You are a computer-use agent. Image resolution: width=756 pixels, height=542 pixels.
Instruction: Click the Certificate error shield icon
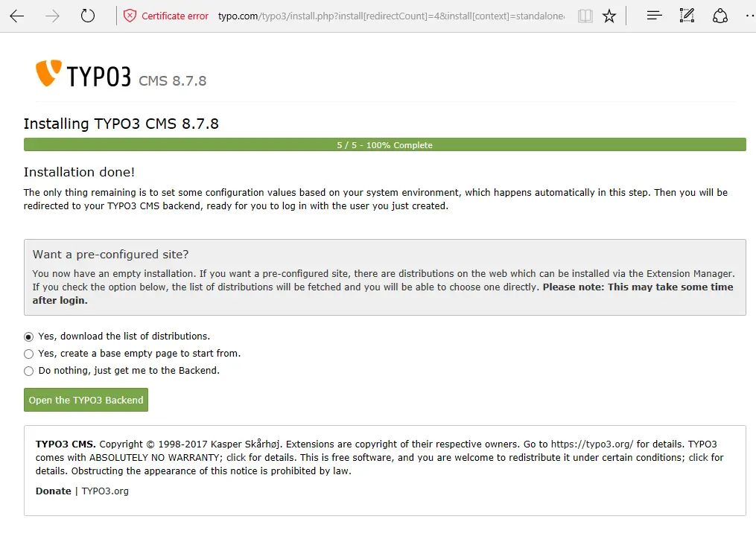click(130, 16)
